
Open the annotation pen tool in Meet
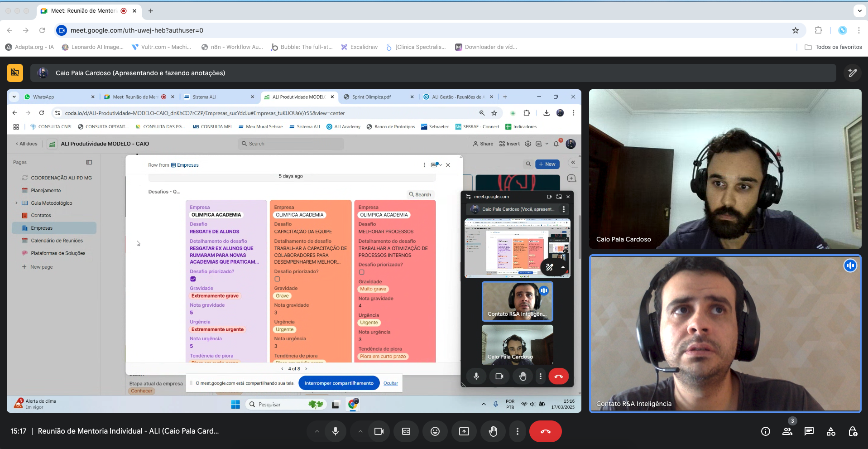853,73
